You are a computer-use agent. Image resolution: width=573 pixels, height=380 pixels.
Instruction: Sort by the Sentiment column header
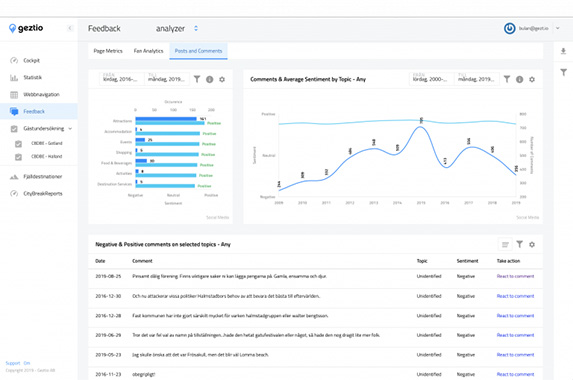(467, 261)
